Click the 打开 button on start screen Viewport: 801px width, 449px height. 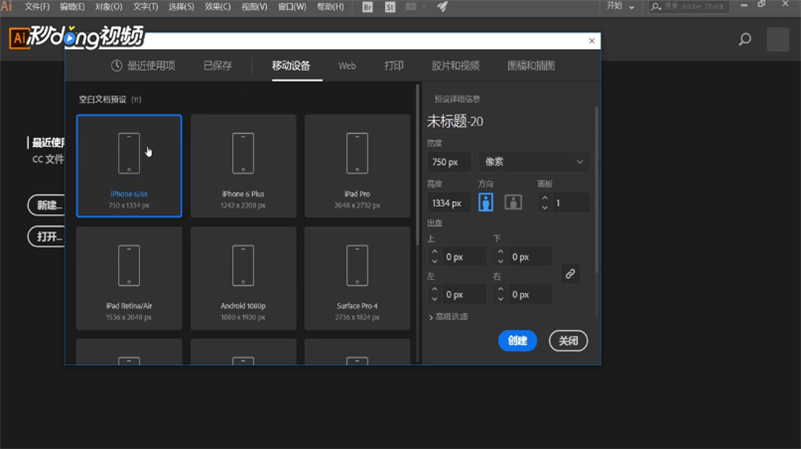tap(47, 237)
